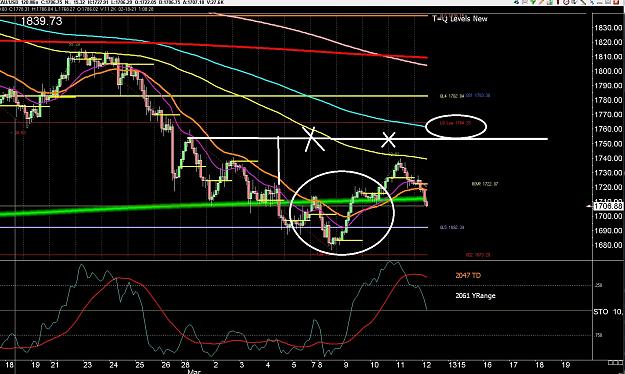This screenshot has height=374, width=625.
Task: Click the 1700.00 price axis label
Action: click(608, 217)
